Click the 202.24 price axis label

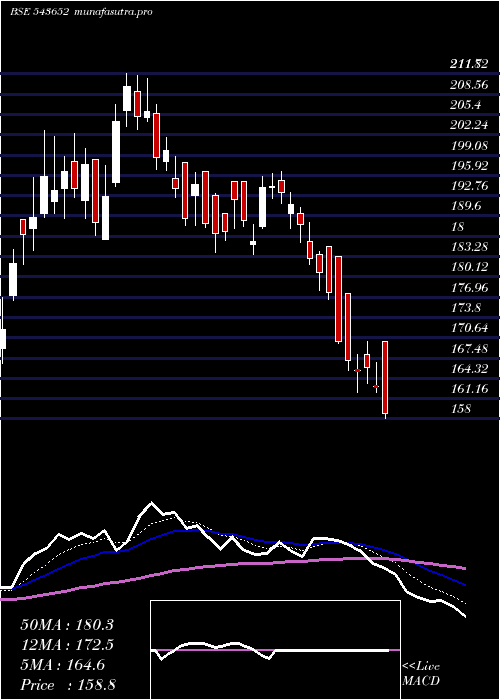pyautogui.click(x=469, y=125)
